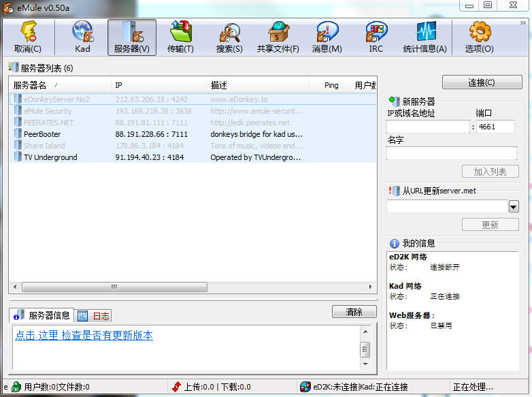Click the Cancel (取消) lightning toolbar icon
The image size is (532, 397).
pyautogui.click(x=28, y=37)
